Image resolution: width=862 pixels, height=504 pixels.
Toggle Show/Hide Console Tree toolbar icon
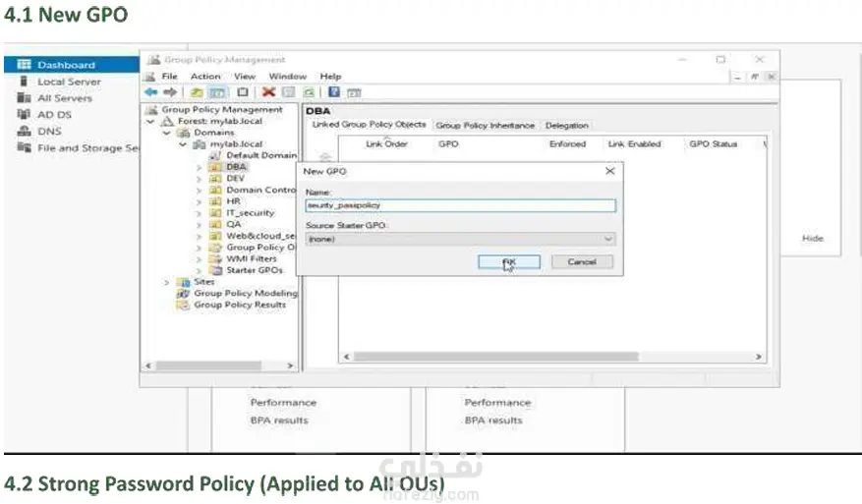click(217, 92)
